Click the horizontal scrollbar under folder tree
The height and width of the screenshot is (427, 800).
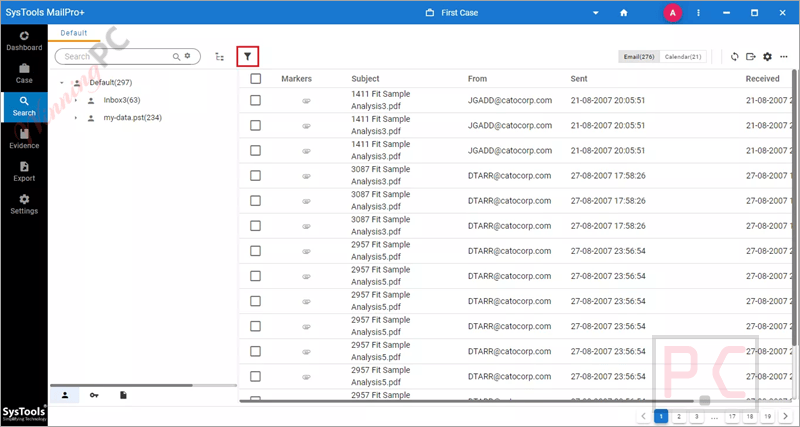coord(121,385)
